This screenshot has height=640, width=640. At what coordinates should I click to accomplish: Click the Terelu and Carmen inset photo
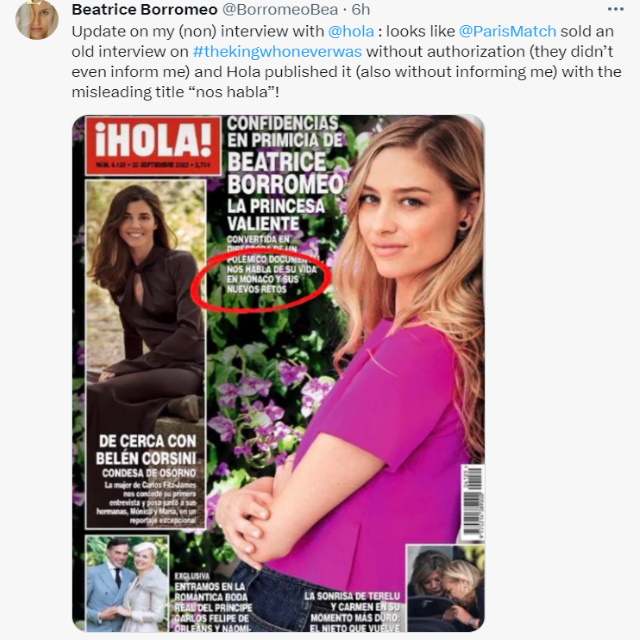(x=445, y=588)
